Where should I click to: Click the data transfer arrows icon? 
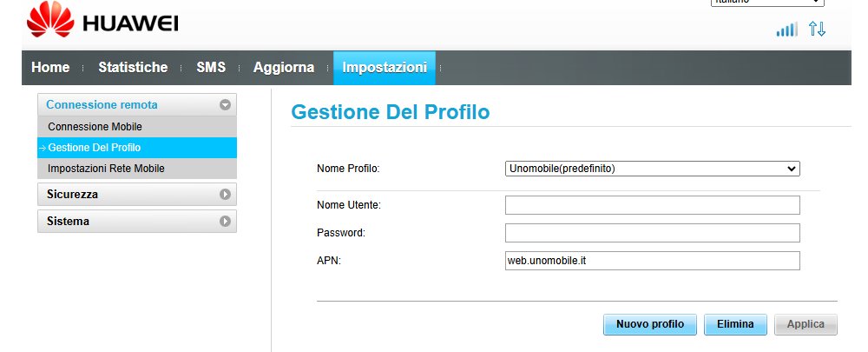(817, 29)
